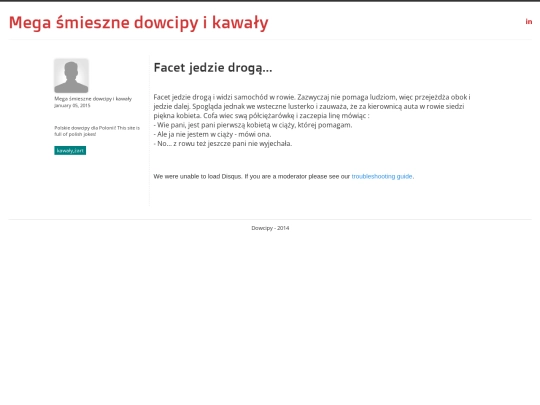Click the line "- Ale ja nie jestem w ciąży"
Screen dimensions: 540x405
click(x=212, y=134)
